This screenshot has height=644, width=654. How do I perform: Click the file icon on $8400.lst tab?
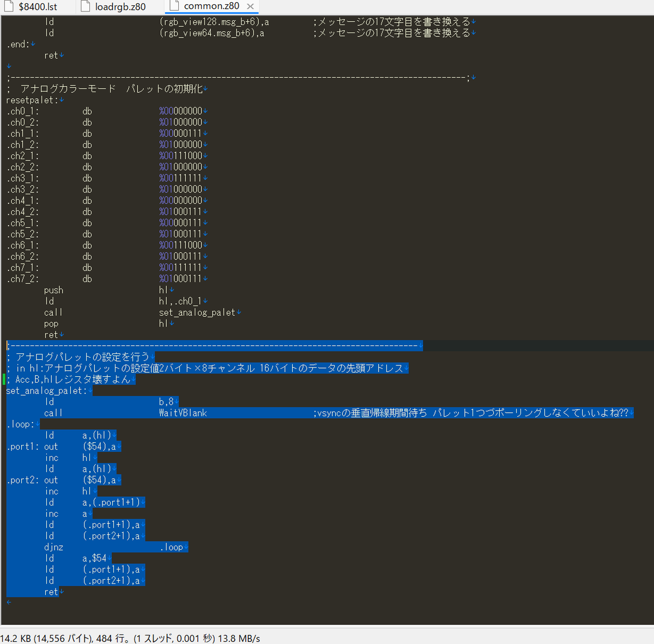8,7
